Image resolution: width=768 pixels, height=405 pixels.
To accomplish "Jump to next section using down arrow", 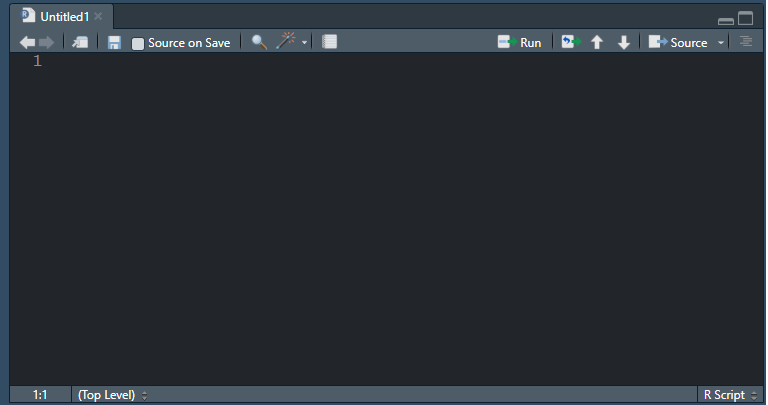I will point(624,42).
